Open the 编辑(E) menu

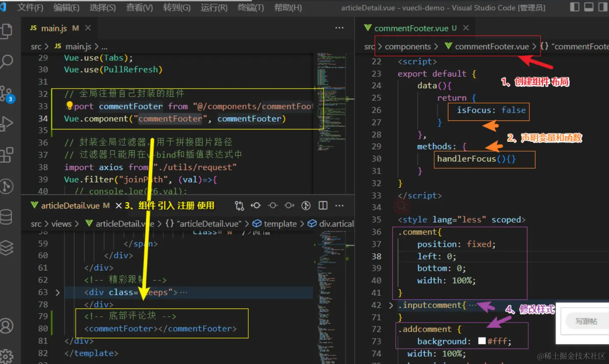point(66,8)
